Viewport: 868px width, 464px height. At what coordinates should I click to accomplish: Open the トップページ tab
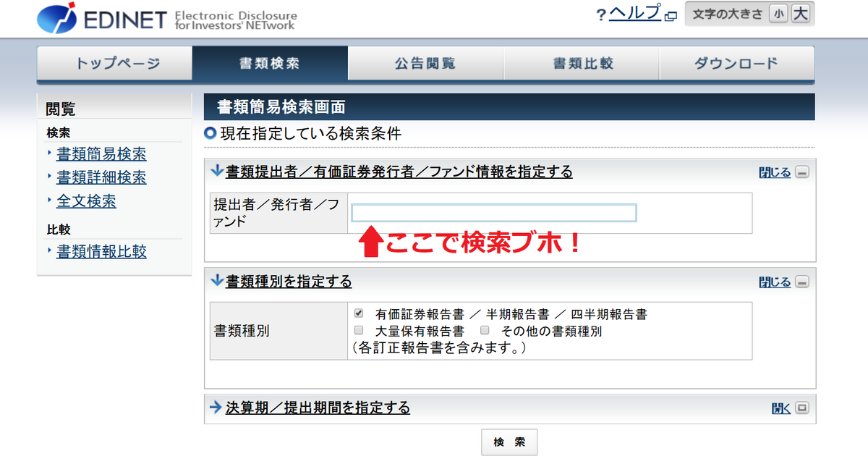click(x=115, y=63)
